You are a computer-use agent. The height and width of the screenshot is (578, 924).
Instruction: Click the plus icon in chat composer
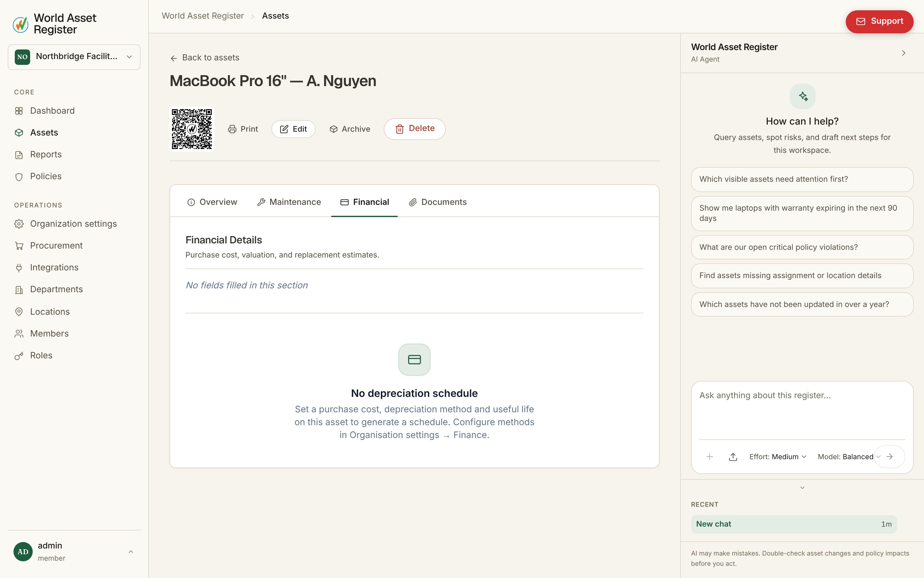(709, 456)
